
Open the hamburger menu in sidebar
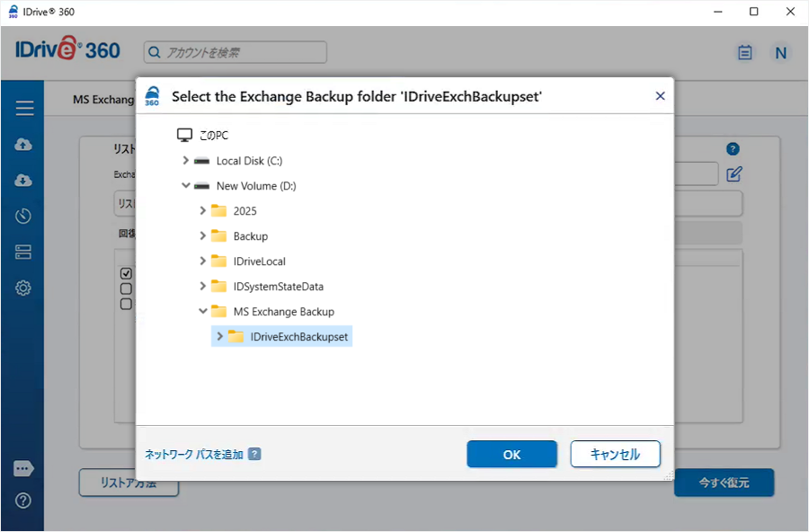point(24,109)
